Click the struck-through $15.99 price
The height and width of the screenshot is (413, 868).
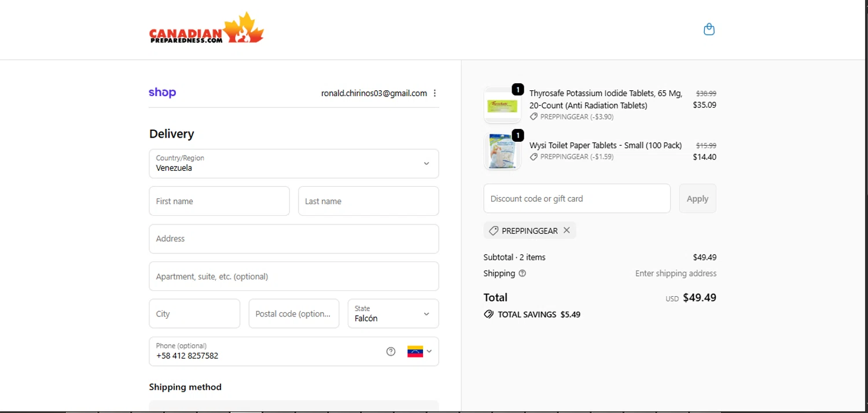click(706, 146)
